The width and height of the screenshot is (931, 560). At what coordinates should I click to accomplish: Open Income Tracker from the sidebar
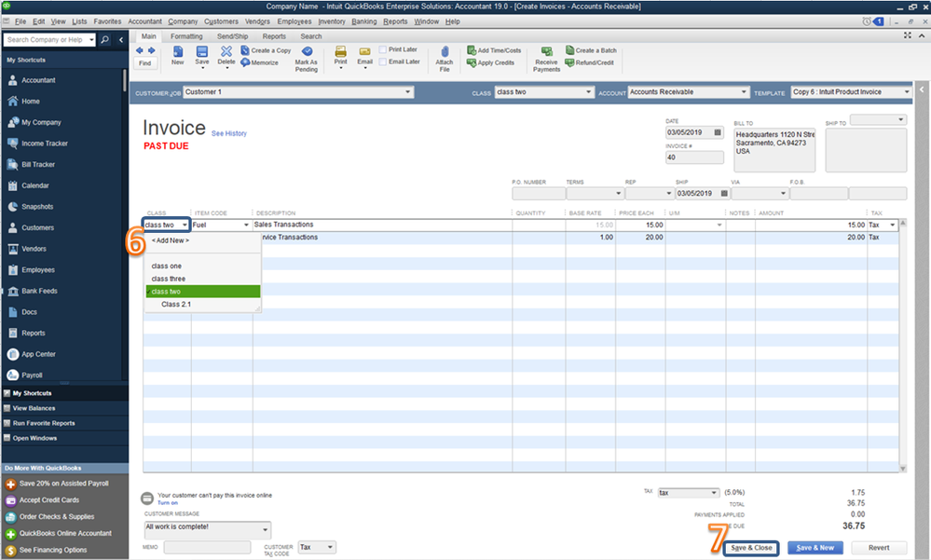45,143
